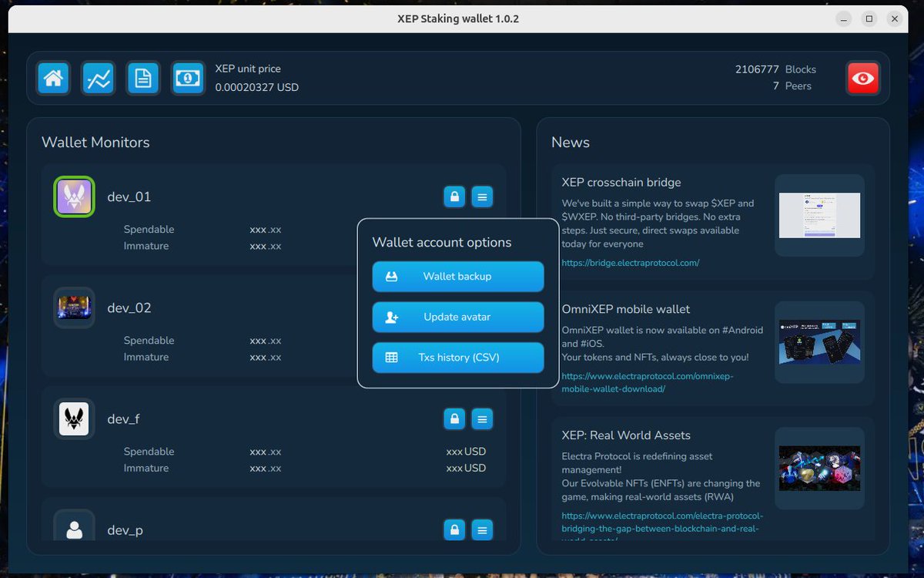The image size is (924, 578).
Task: Click the OmniXEP mobile wallet headline
Action: tap(626, 309)
